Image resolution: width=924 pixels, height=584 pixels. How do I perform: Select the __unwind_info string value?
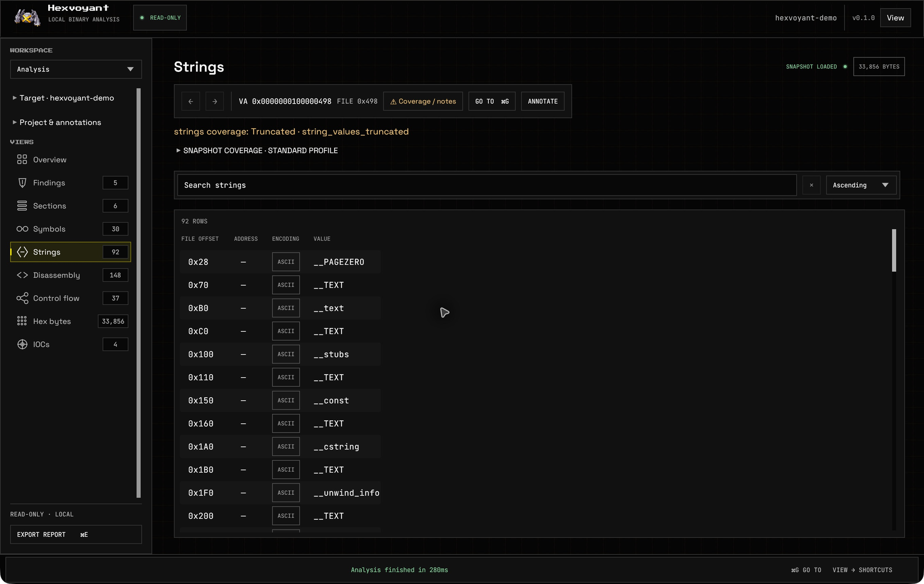346,493
